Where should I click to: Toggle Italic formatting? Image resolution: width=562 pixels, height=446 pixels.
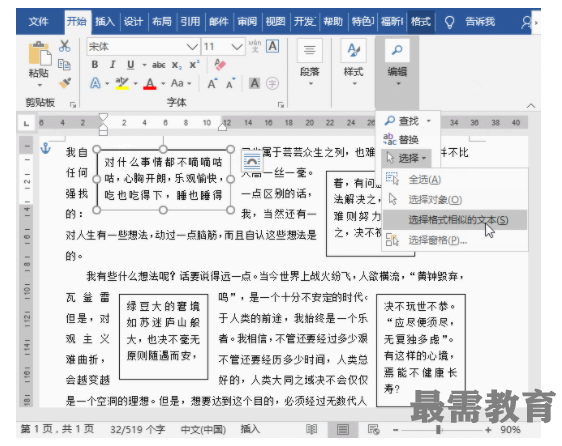coord(113,65)
